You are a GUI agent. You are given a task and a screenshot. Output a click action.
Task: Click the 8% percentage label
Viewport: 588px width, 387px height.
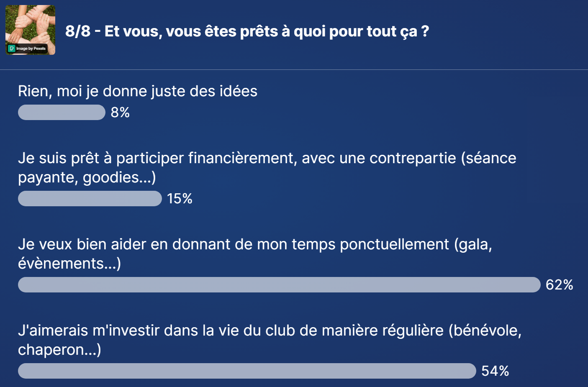120,112
